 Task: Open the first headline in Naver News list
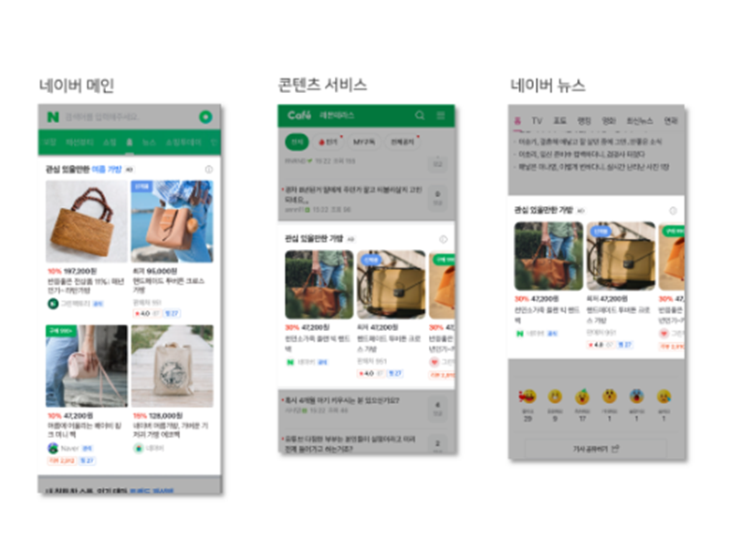590,141
